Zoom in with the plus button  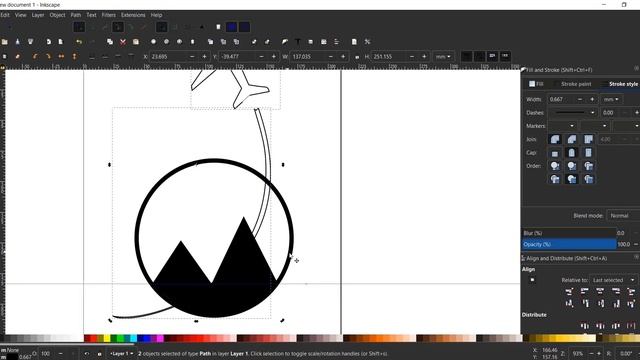(x=599, y=353)
